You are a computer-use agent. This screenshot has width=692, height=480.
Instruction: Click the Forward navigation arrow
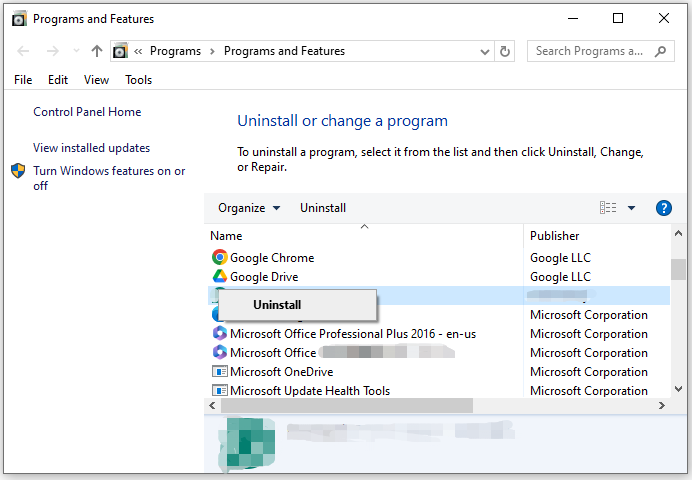coord(53,51)
